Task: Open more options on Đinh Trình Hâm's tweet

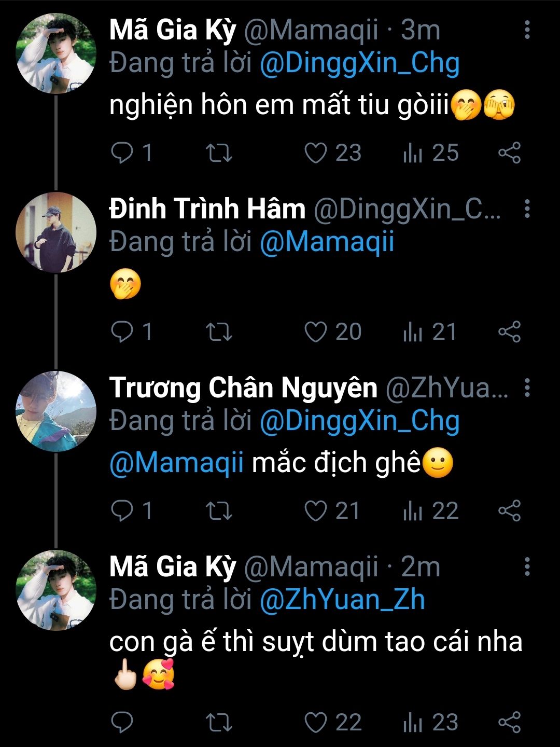Action: pyautogui.click(x=527, y=209)
